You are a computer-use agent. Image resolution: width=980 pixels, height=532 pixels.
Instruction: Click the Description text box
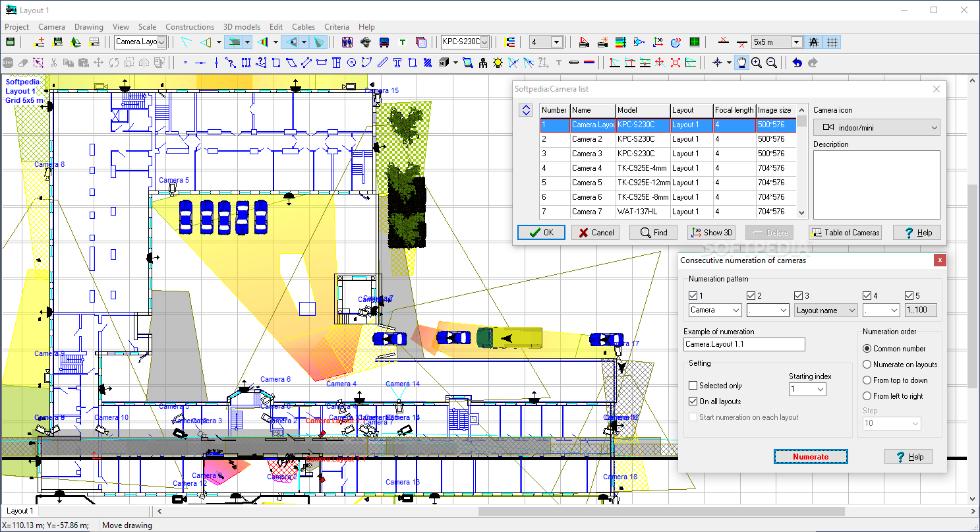tap(877, 185)
